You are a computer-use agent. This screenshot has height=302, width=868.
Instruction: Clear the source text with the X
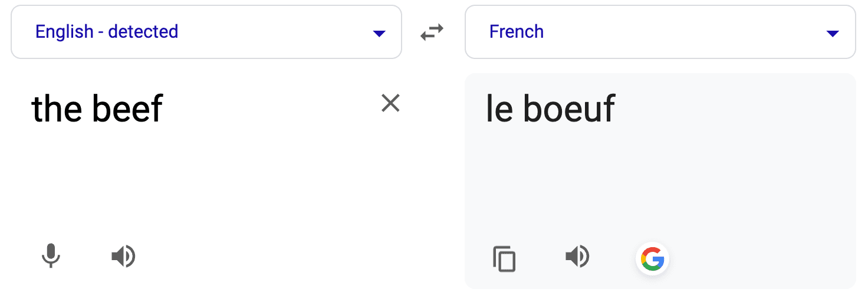[x=390, y=104]
